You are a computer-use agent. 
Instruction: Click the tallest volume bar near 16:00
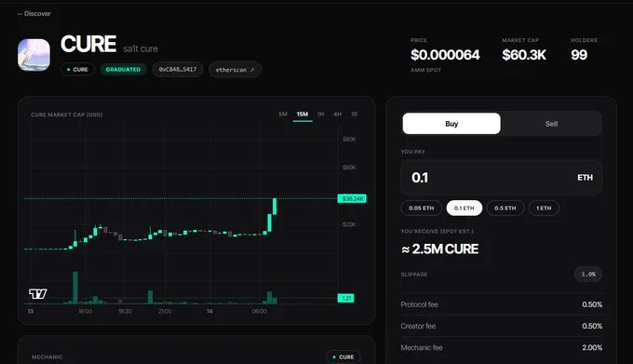[75, 288]
